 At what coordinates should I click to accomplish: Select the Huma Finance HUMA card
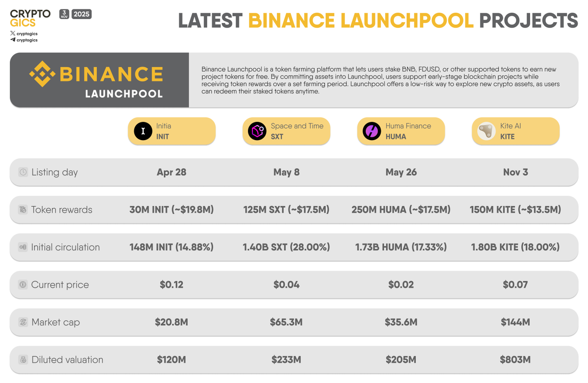(x=401, y=131)
